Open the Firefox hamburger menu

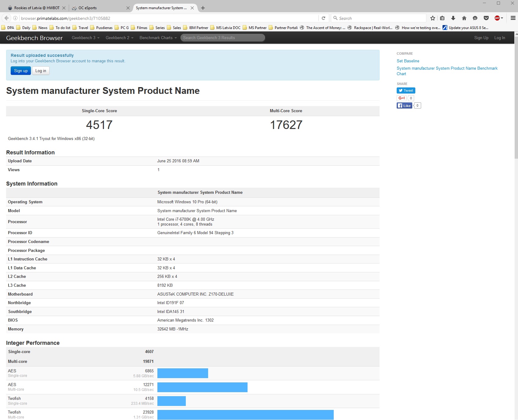[x=513, y=18]
